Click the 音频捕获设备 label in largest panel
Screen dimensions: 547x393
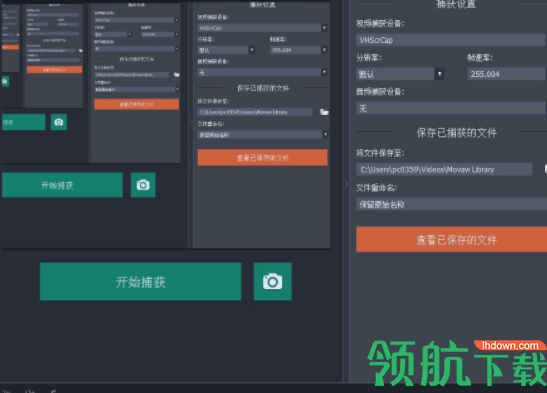coord(380,92)
